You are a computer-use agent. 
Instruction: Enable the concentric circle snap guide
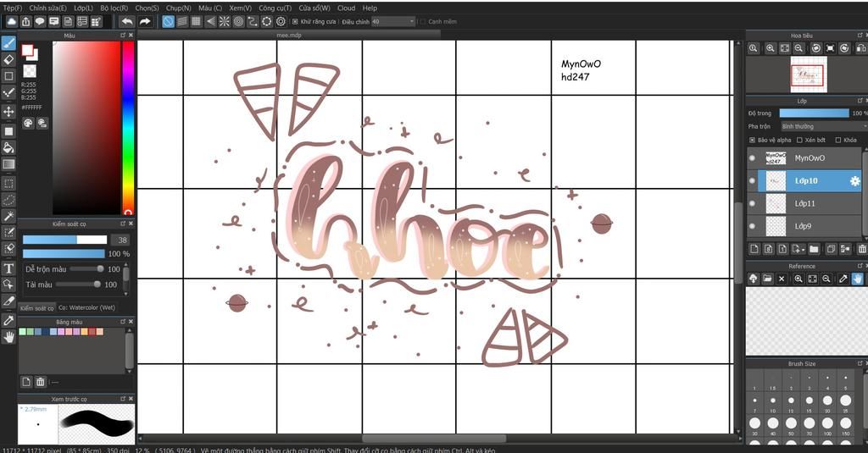(238, 21)
